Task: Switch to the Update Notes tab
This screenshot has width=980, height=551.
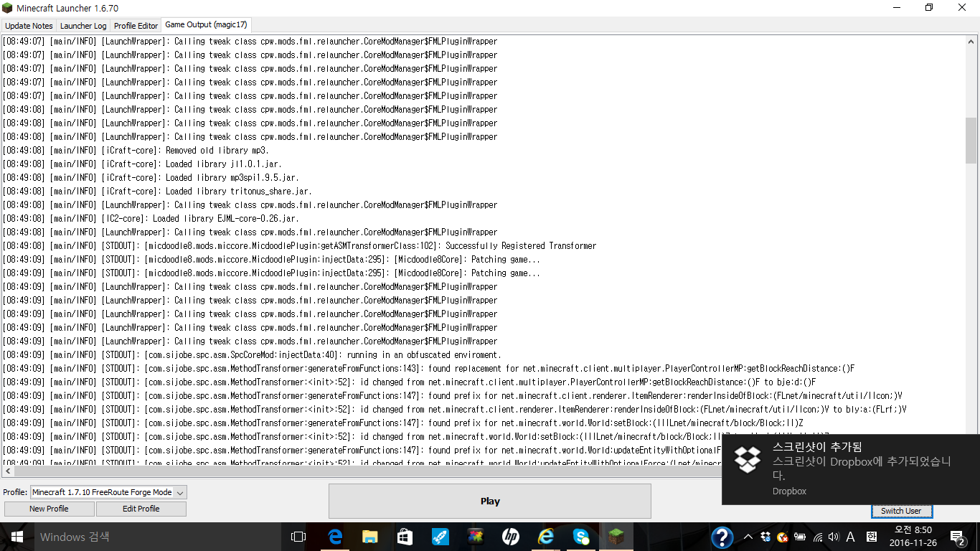Action: click(x=29, y=25)
